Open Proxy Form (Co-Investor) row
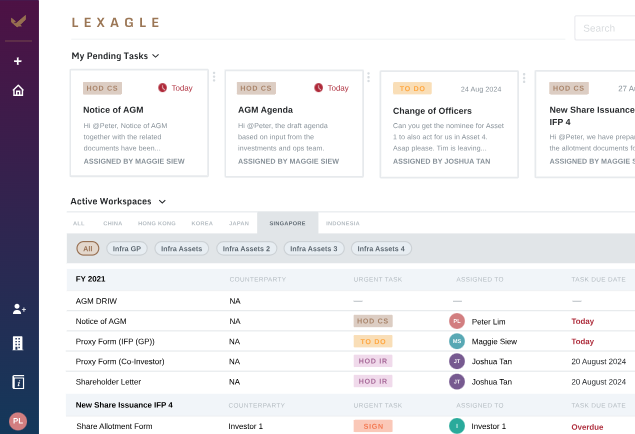This screenshot has width=635, height=434. coord(351,361)
